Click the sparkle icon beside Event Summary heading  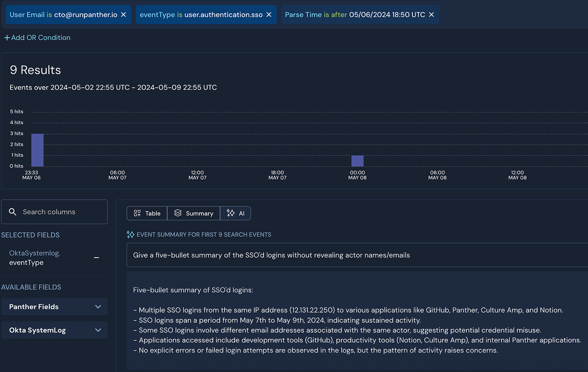tap(130, 235)
